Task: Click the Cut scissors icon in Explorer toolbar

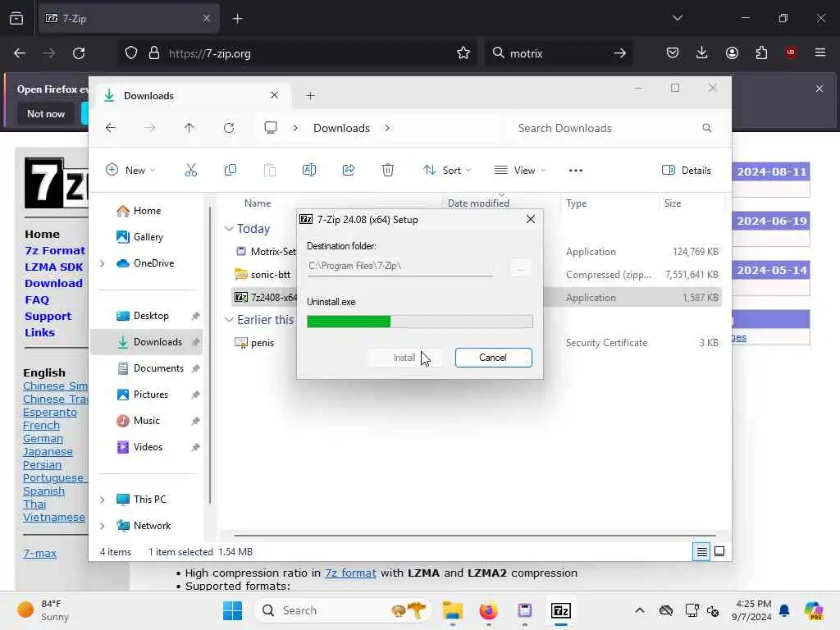Action: click(190, 171)
